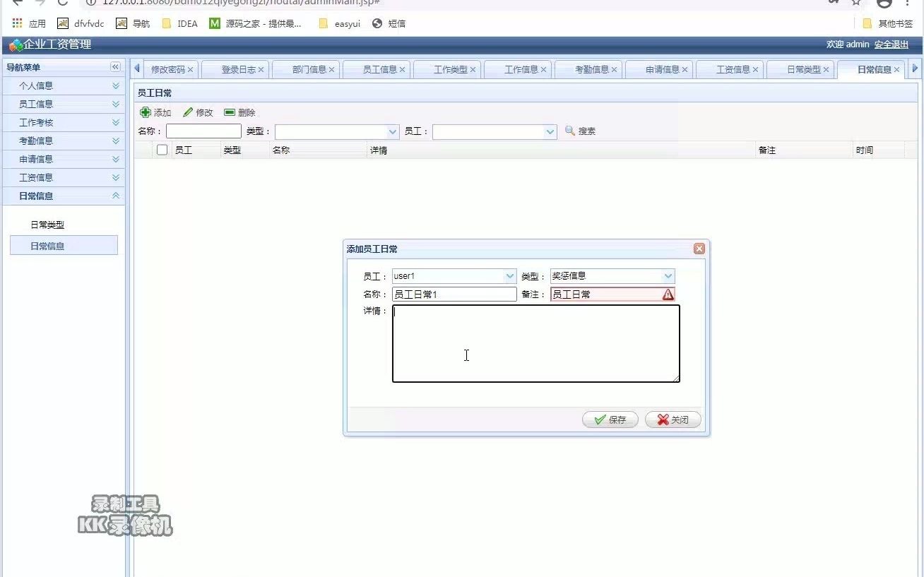The image size is (924, 577).
Task: Click the 修改 (edit) pencil icon
Action: click(x=188, y=112)
